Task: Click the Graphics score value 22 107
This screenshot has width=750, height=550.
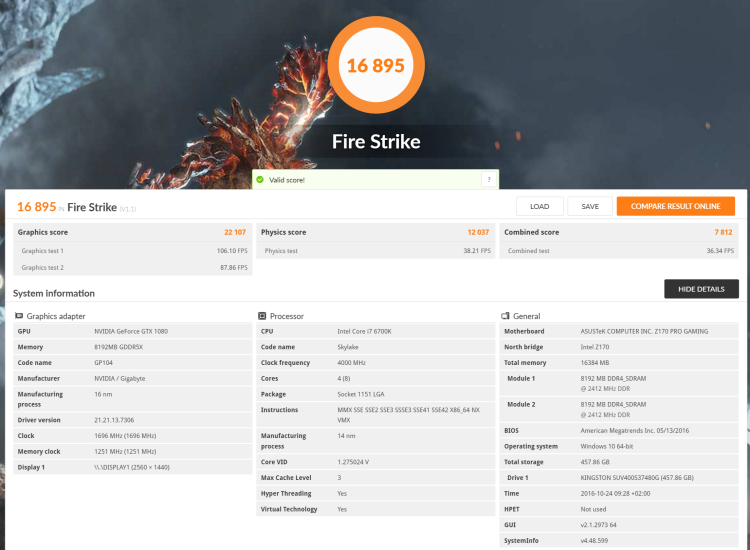Action: (x=235, y=232)
